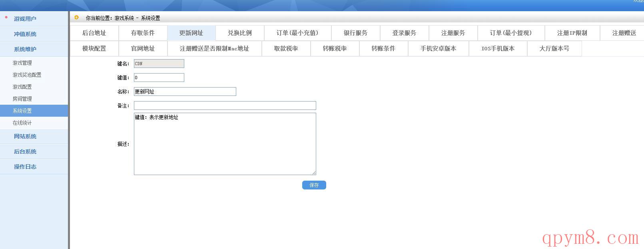Focus the 键值 input field
Viewport: 644px width, 249px height.
159,78
